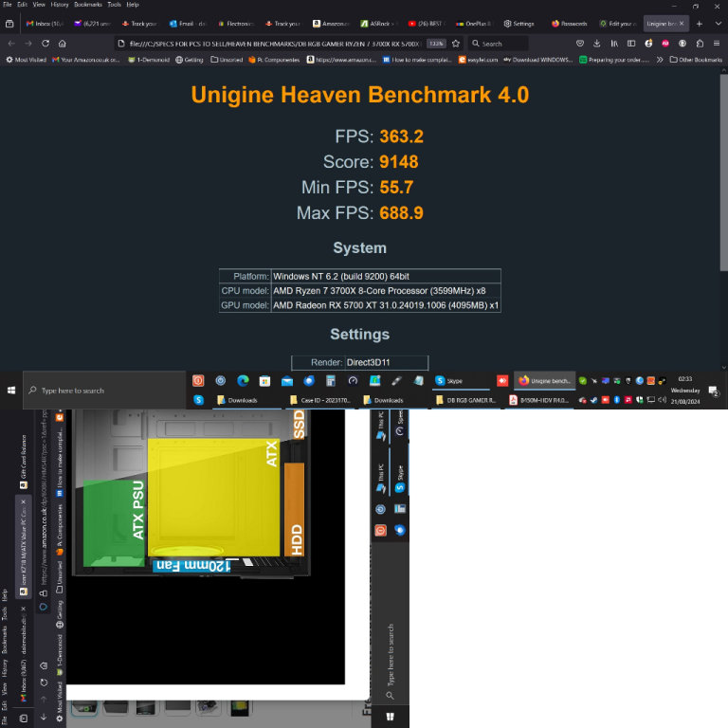
Task: Open the File menu in Firefox
Action: [x=7, y=5]
